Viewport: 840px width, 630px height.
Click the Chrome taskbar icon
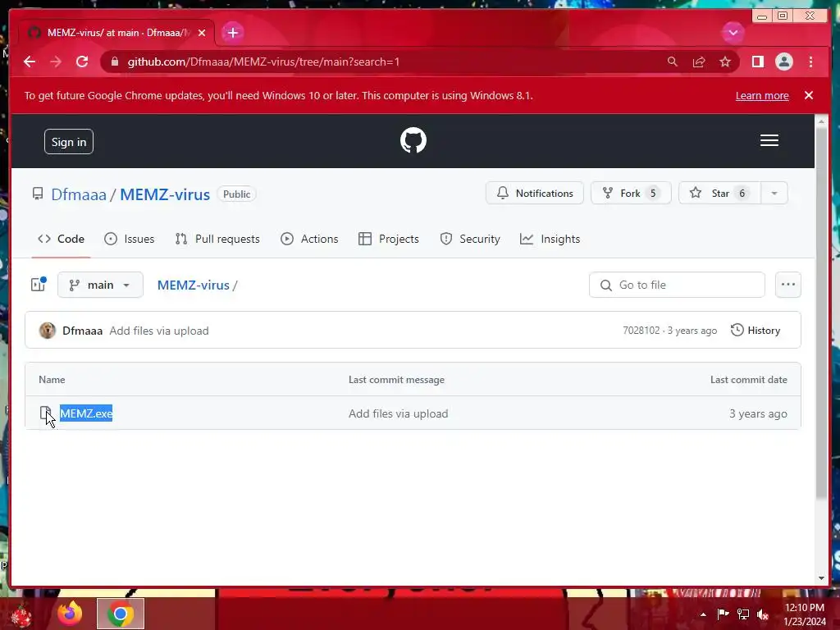pyautogui.click(x=121, y=614)
